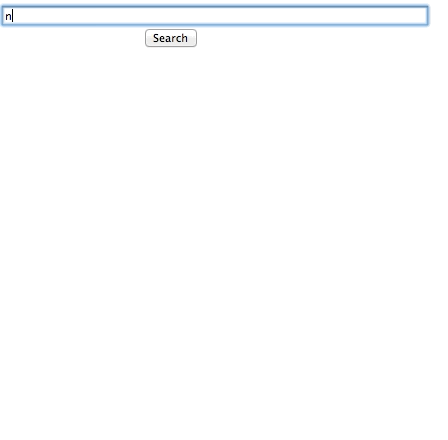Click the blank page area below Search

[x=171, y=133]
